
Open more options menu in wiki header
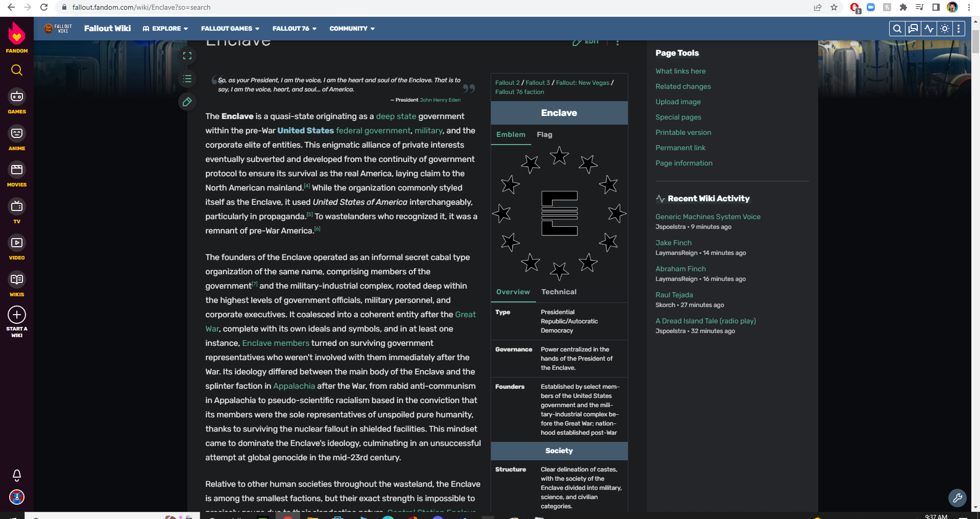point(959,29)
